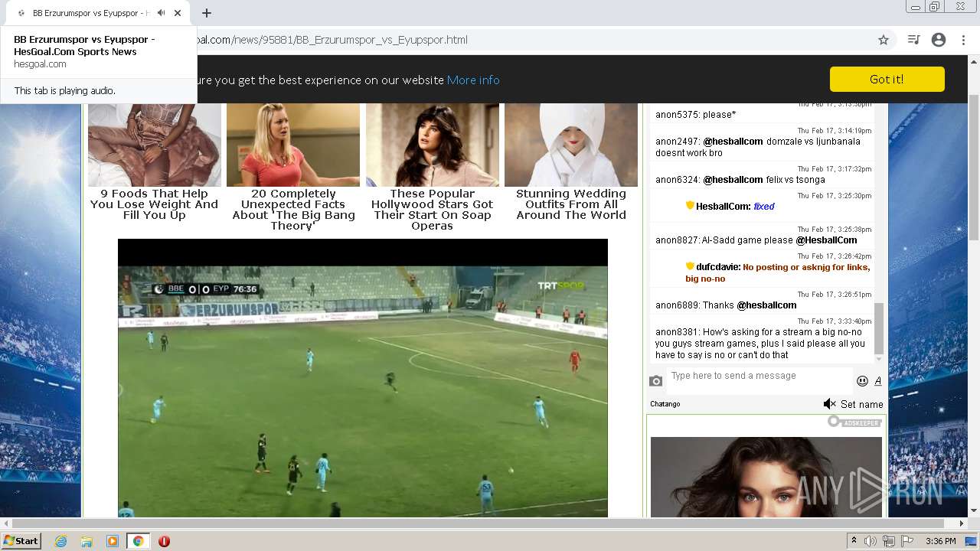980x551 pixels.
Task: Open the red Opera-style taskbar icon
Action: click(x=164, y=541)
